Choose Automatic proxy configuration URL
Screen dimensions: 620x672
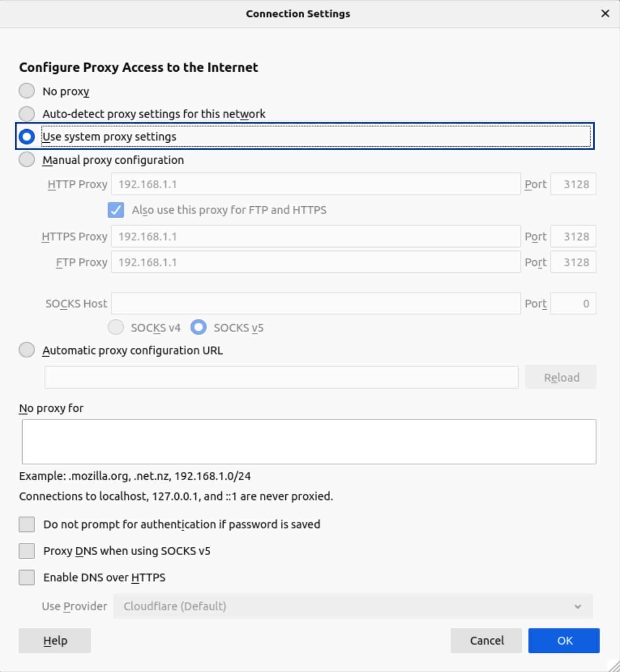coord(26,349)
